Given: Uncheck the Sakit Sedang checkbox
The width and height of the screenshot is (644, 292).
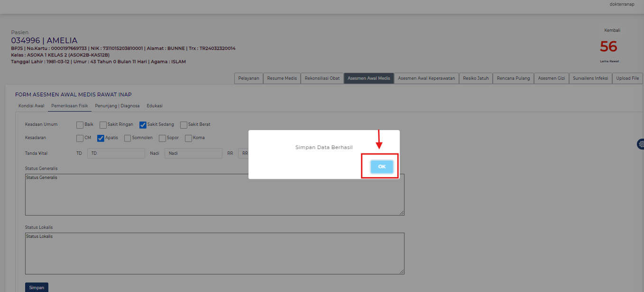Looking at the screenshot, I should [x=143, y=125].
